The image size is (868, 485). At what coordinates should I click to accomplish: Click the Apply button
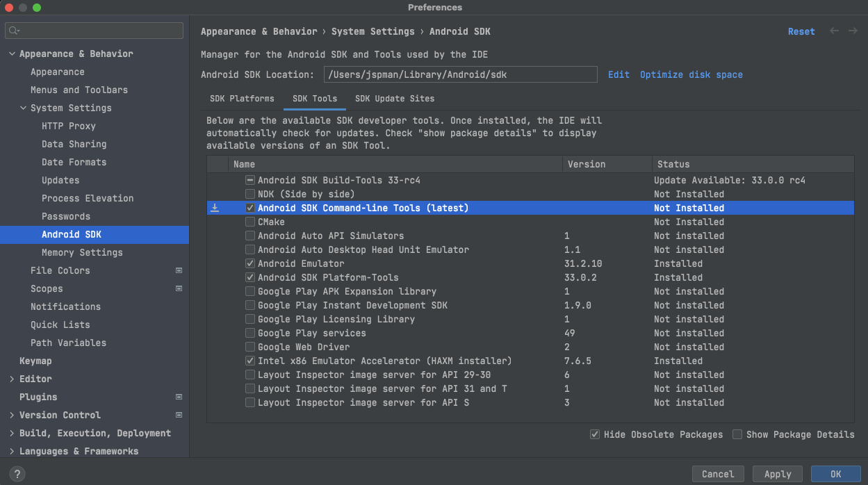(778, 474)
